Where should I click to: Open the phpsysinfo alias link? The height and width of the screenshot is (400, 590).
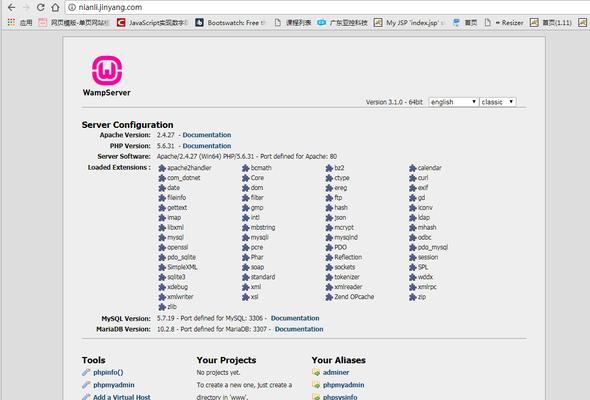click(x=340, y=397)
